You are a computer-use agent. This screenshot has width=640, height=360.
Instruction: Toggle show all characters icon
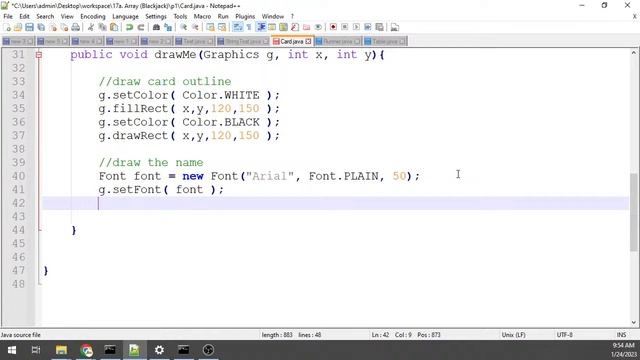[x=249, y=27]
